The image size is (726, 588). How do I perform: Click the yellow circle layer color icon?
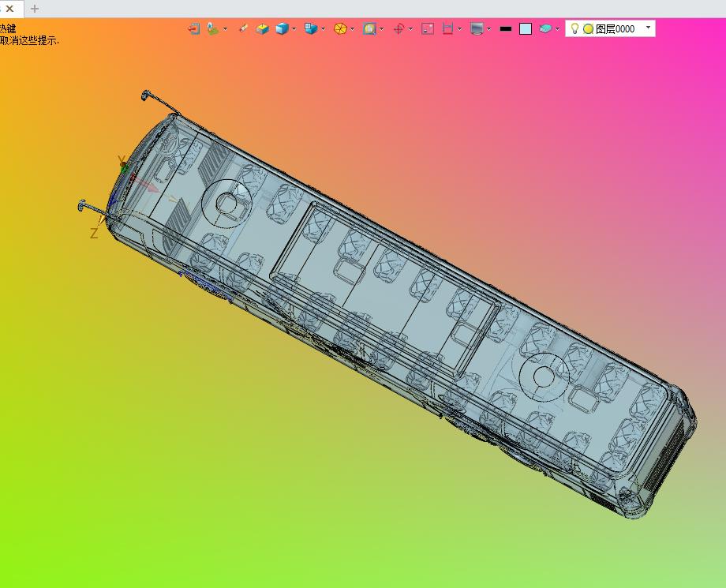click(588, 28)
